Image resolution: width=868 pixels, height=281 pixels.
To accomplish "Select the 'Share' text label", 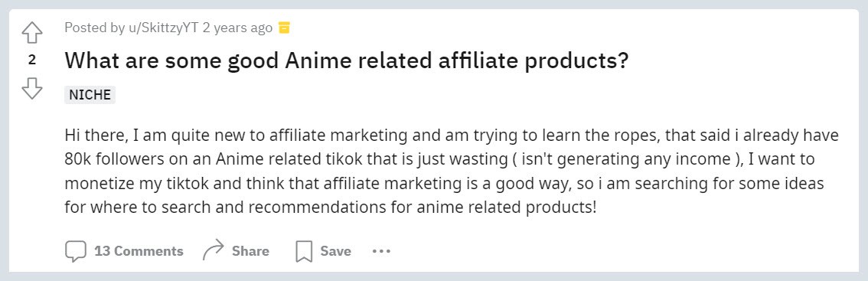I will (250, 251).
